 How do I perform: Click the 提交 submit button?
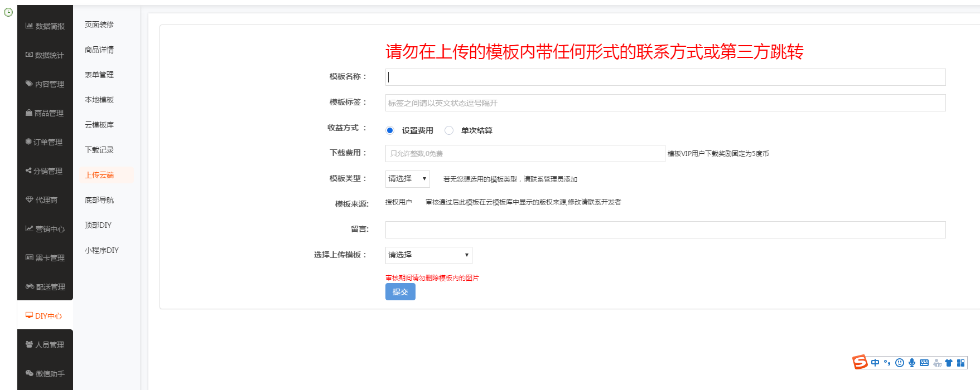(x=400, y=292)
